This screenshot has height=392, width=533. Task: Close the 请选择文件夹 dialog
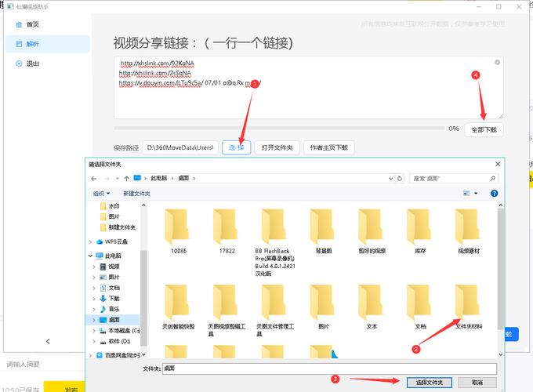tap(498, 164)
